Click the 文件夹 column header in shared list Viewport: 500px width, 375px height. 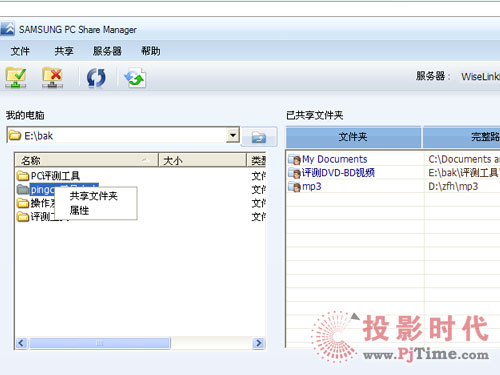pyautogui.click(x=353, y=137)
